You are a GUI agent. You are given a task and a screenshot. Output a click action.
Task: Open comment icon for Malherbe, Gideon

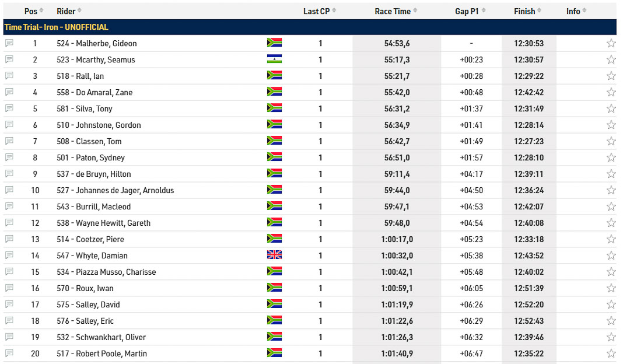(9, 43)
